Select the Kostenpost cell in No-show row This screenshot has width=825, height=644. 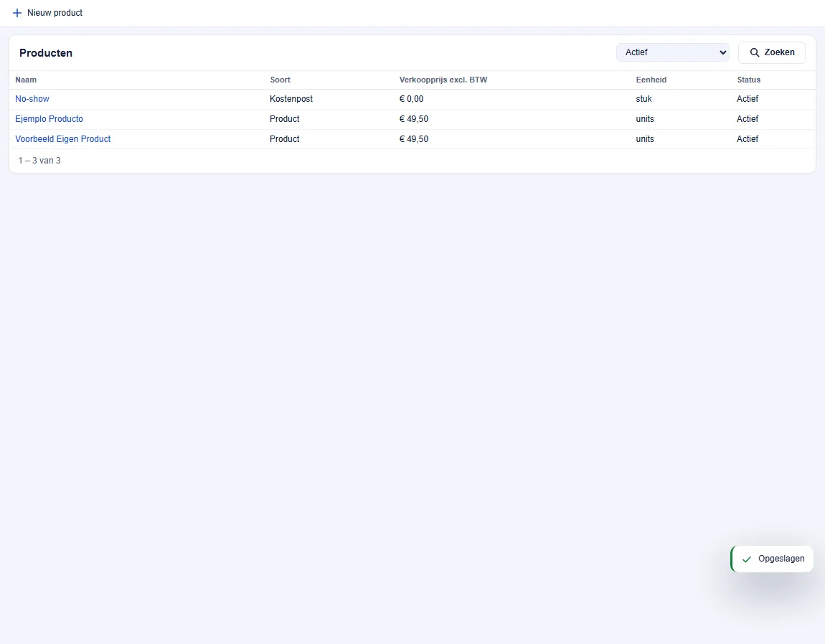(291, 99)
